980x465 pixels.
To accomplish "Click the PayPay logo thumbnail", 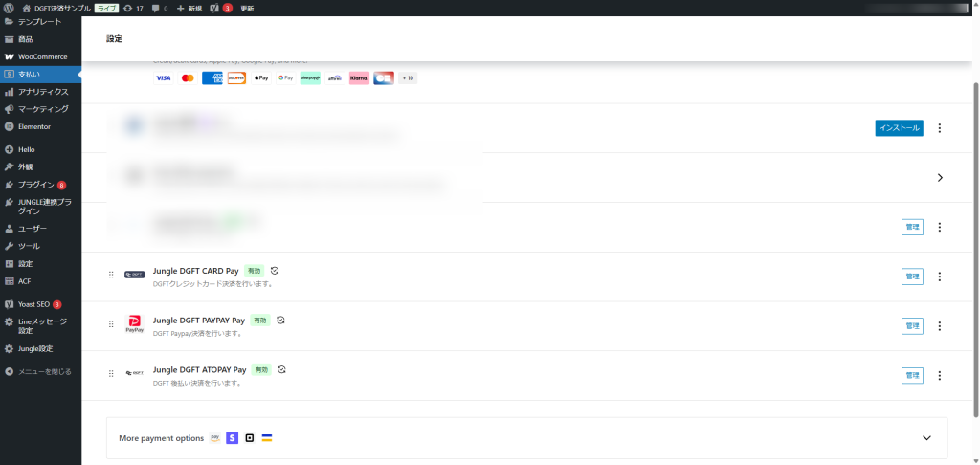I will tap(134, 324).
